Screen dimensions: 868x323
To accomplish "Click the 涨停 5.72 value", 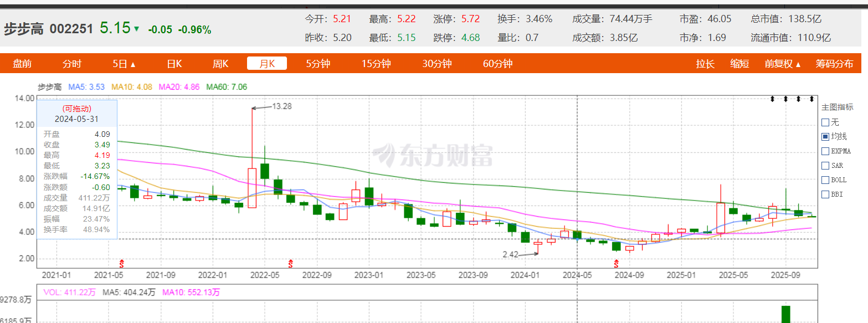I will pyautogui.click(x=470, y=19).
